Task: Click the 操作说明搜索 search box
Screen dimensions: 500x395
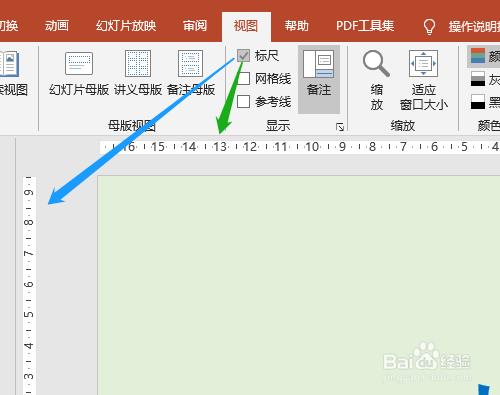Action: coord(474,26)
